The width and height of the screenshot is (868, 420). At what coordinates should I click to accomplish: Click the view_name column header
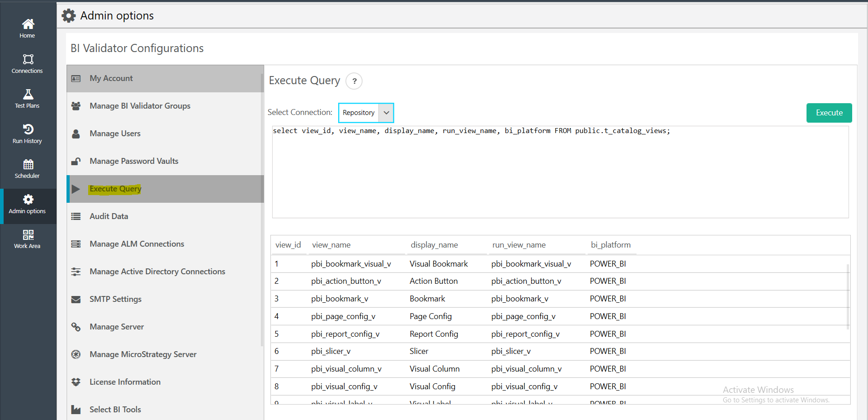pyautogui.click(x=331, y=245)
